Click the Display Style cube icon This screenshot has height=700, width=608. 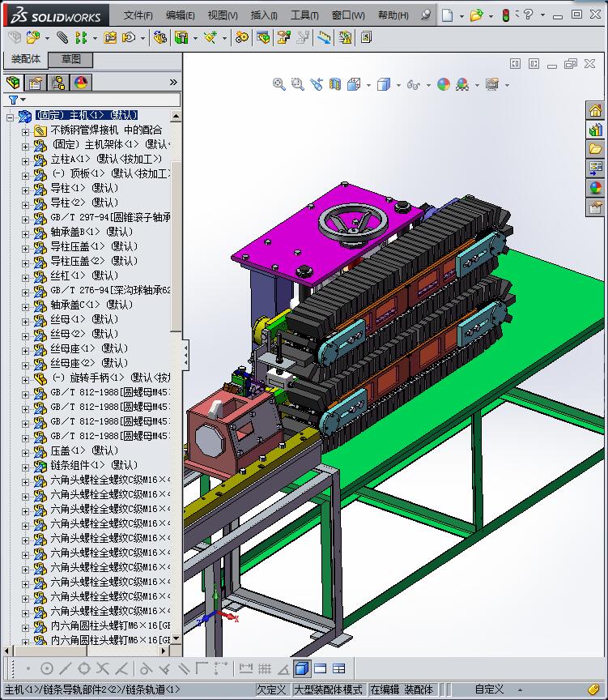[x=384, y=84]
